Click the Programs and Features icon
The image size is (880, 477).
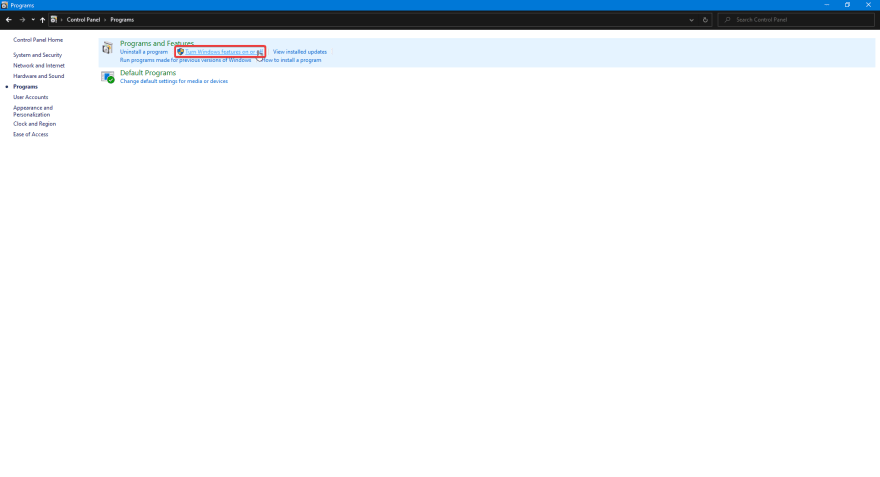coord(107,48)
